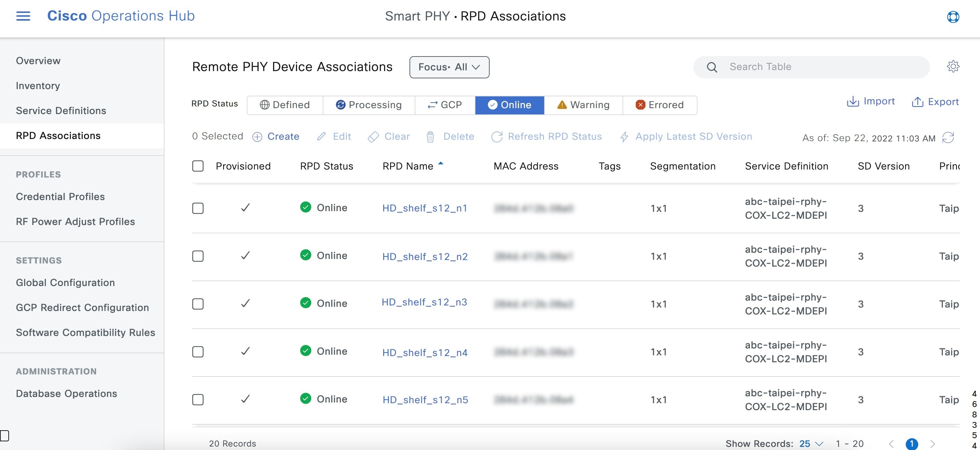980x450 pixels.
Task: Open HD_shelf_s12_n4 RPD link
Action: 424,353
